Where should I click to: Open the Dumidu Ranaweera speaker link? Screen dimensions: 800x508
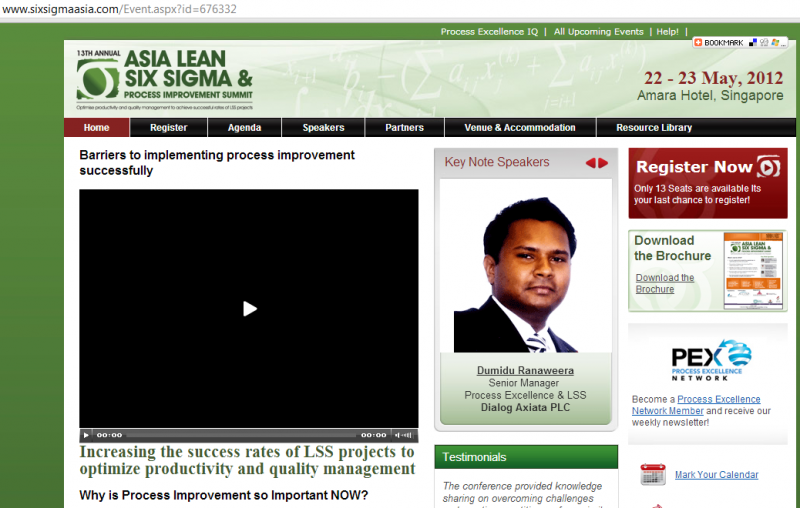click(x=525, y=370)
